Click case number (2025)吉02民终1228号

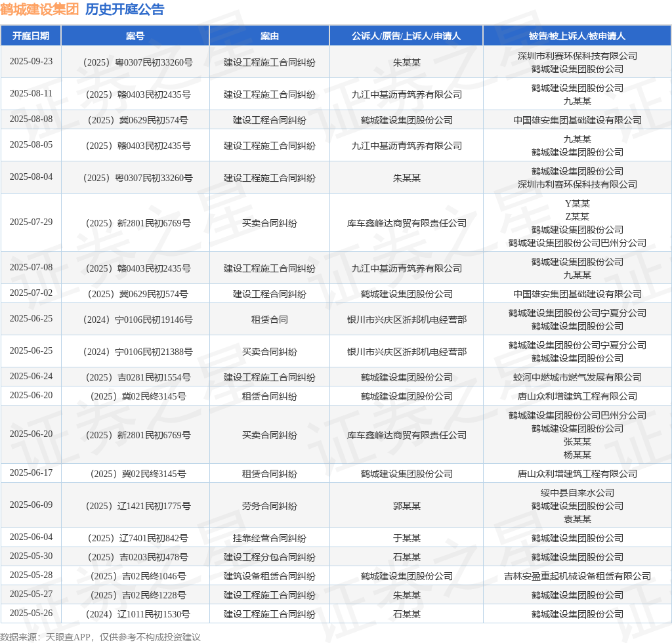[x=138, y=595]
